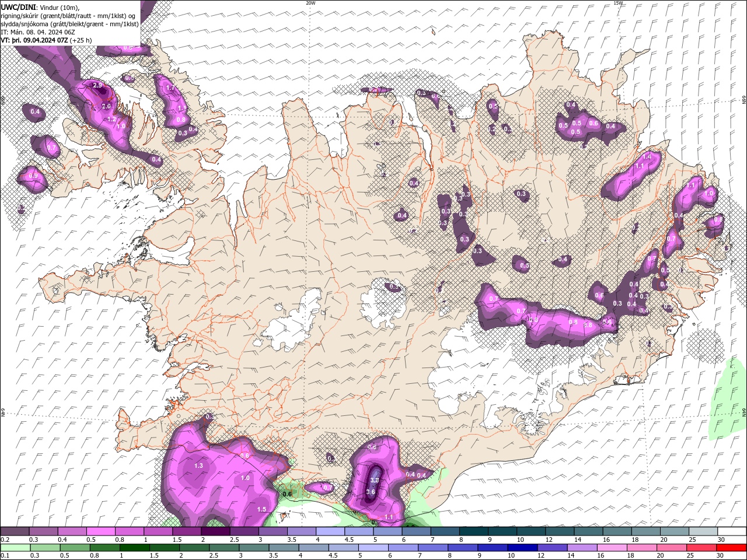The width and height of the screenshot is (747, 560).
Task: Click the lower legend swatch between 7 and 8
Action: (x=434, y=548)
